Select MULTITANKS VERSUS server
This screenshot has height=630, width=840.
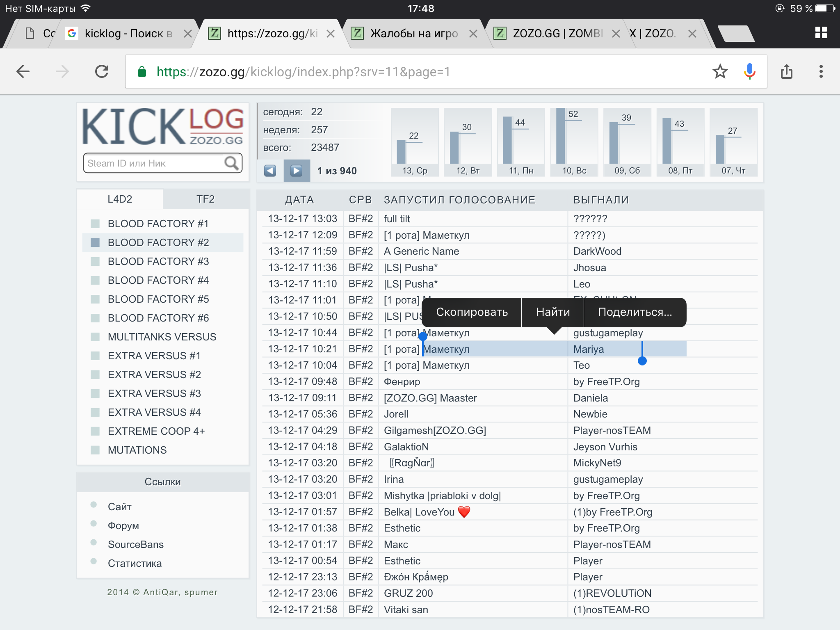point(162,337)
